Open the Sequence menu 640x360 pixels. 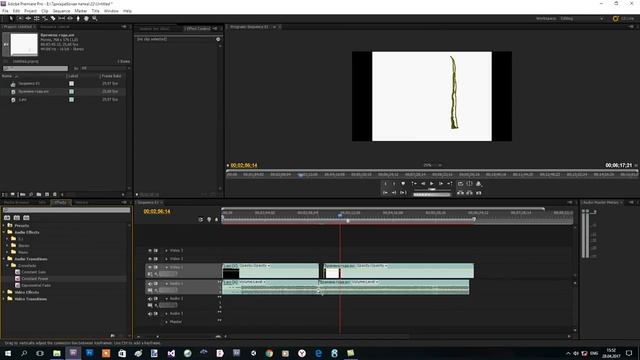click(x=61, y=11)
